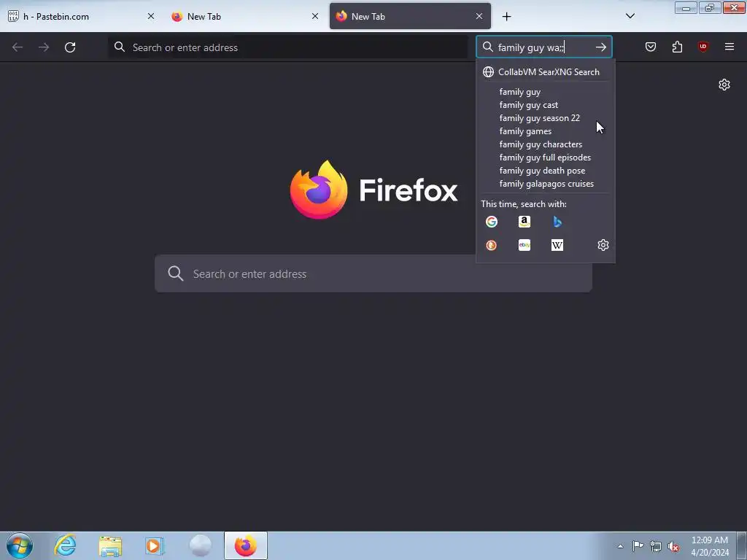Open search settings gear in dropdown
Viewport: 747px width, 560px height.
pyautogui.click(x=603, y=245)
